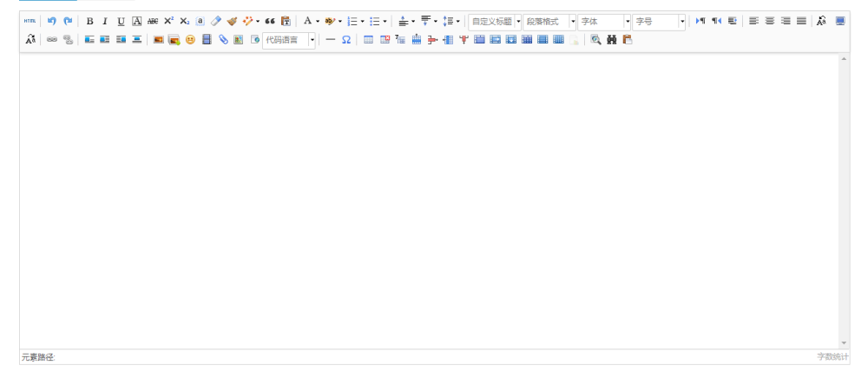Remove hyperlink with the unlink icon
Viewport: 868px width, 372px height.
(68, 40)
